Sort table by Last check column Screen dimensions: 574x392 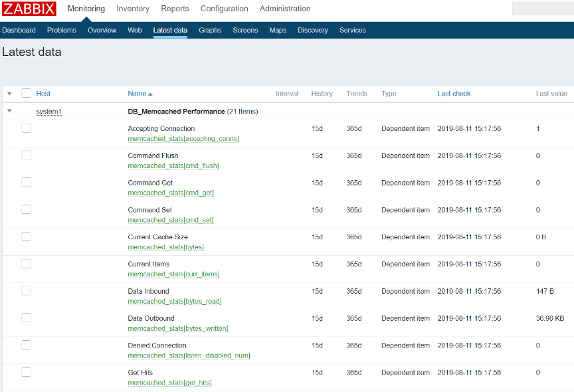(454, 94)
